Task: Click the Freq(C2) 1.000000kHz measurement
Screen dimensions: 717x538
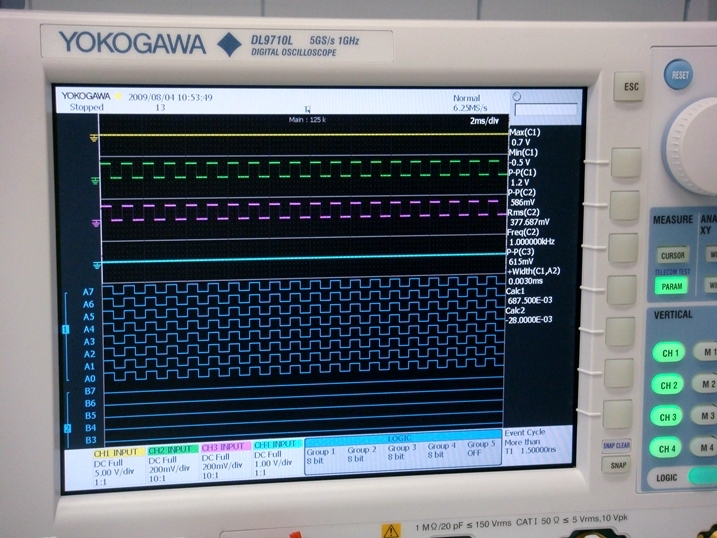Action: (530, 237)
